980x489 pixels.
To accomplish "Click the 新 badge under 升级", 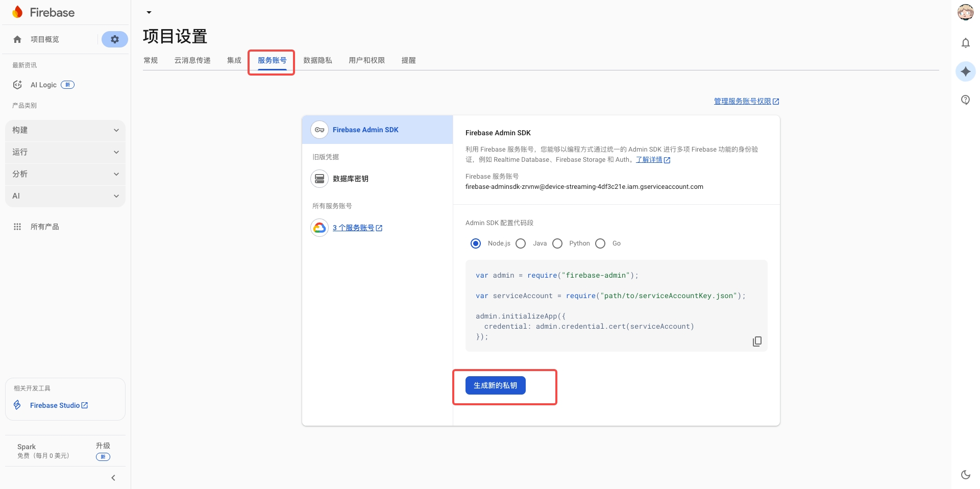I will [103, 457].
